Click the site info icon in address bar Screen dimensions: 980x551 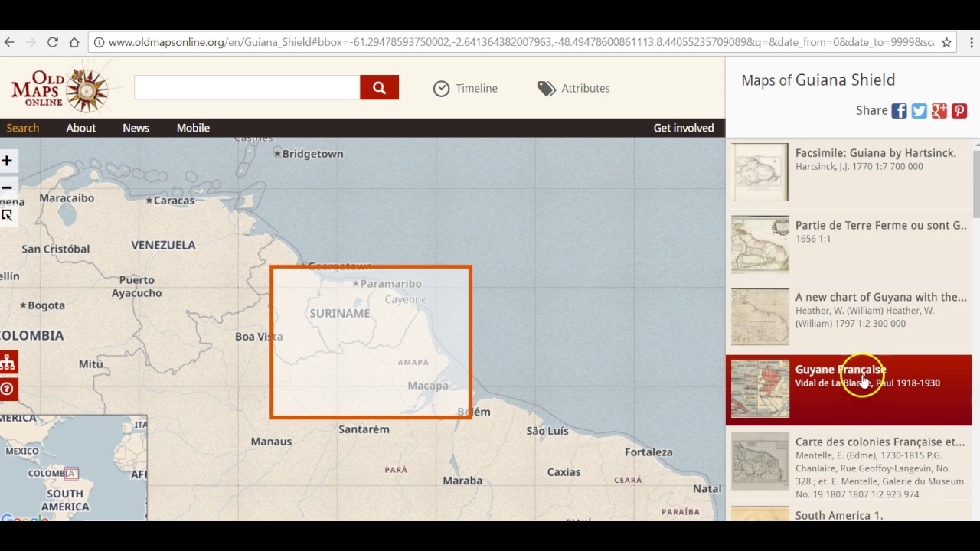(x=98, y=42)
